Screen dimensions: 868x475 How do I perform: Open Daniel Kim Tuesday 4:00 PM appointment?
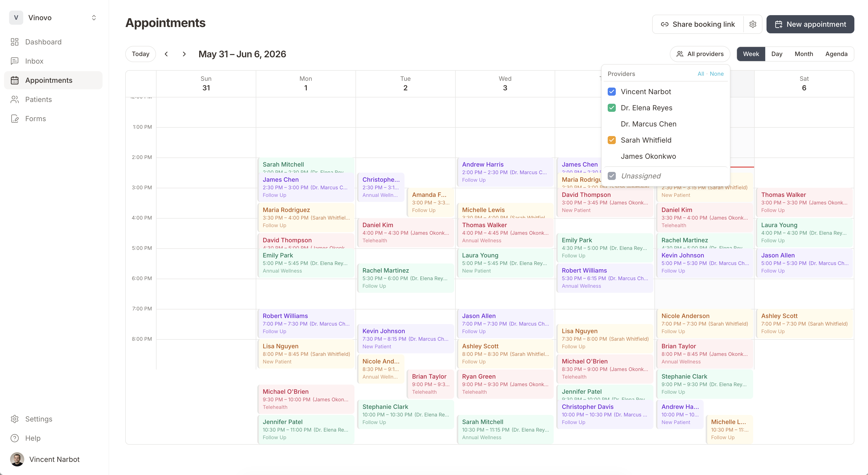[405, 233]
